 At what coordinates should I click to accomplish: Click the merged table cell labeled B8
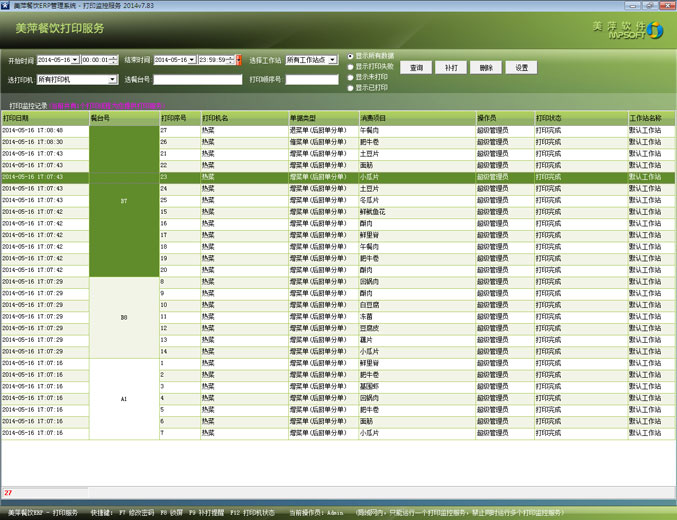(124, 317)
